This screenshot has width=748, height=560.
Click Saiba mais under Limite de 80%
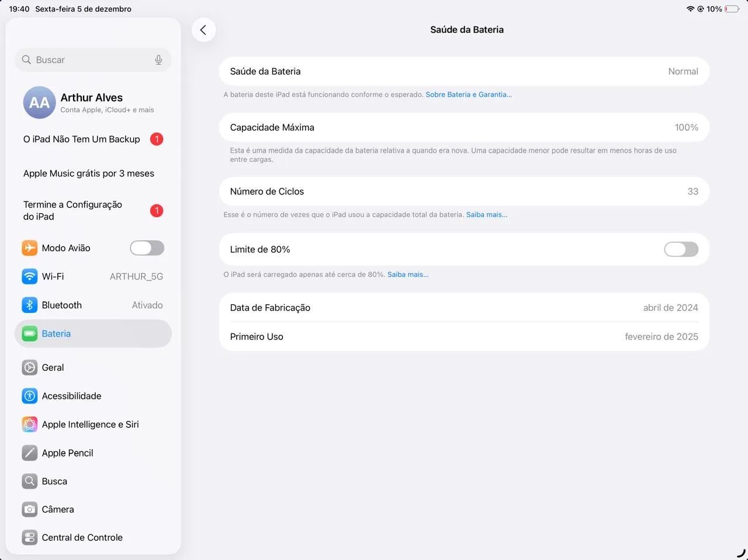407,274
